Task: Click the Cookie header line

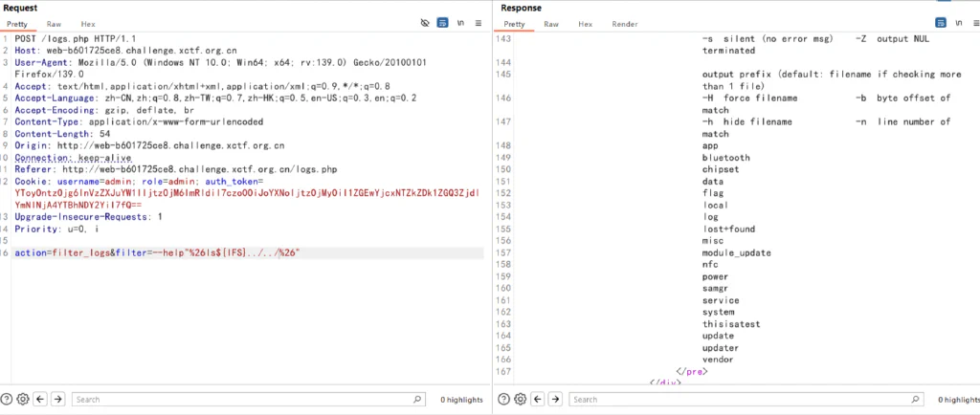Action: [x=247, y=193]
